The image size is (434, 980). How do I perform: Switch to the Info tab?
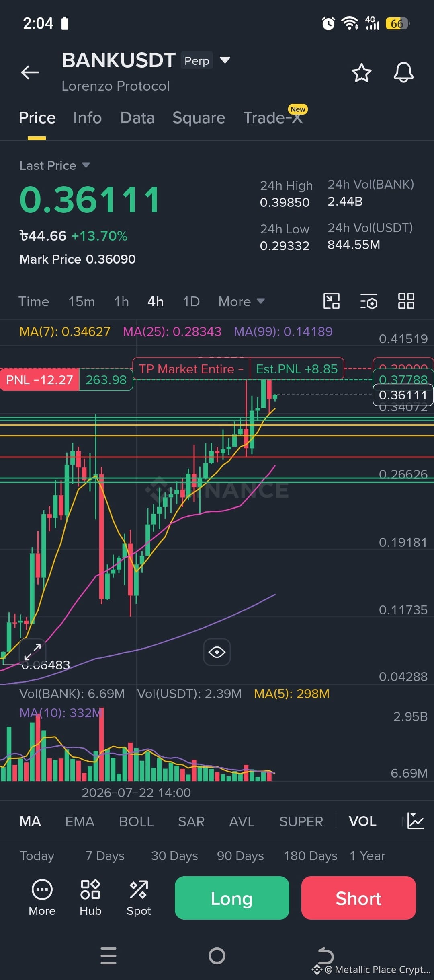pos(88,118)
